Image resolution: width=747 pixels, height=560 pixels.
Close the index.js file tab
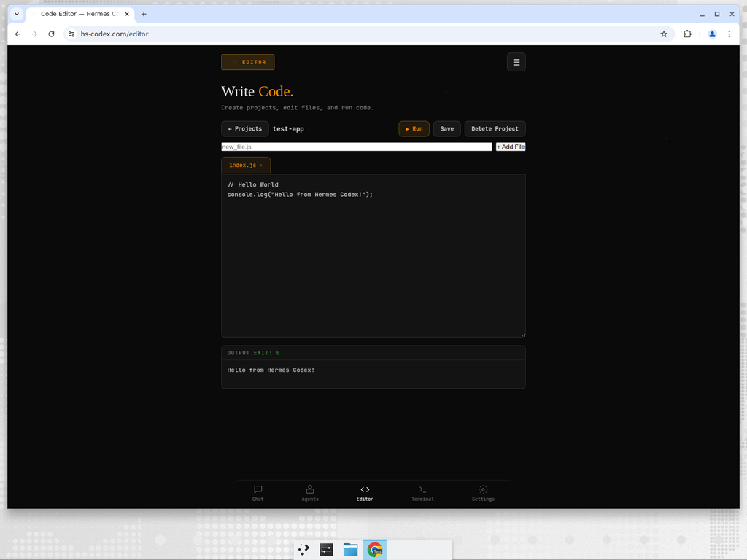pyautogui.click(x=260, y=166)
